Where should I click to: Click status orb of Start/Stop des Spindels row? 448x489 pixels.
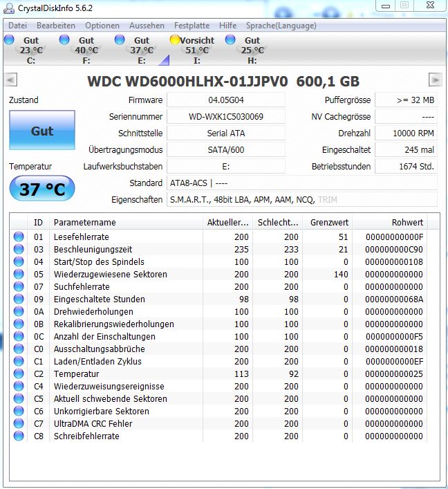pyautogui.click(x=19, y=261)
